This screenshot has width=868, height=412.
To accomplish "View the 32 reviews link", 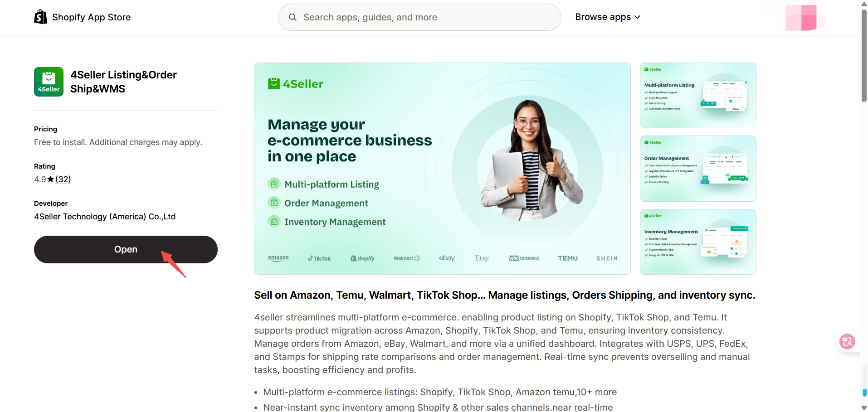I will coord(63,179).
